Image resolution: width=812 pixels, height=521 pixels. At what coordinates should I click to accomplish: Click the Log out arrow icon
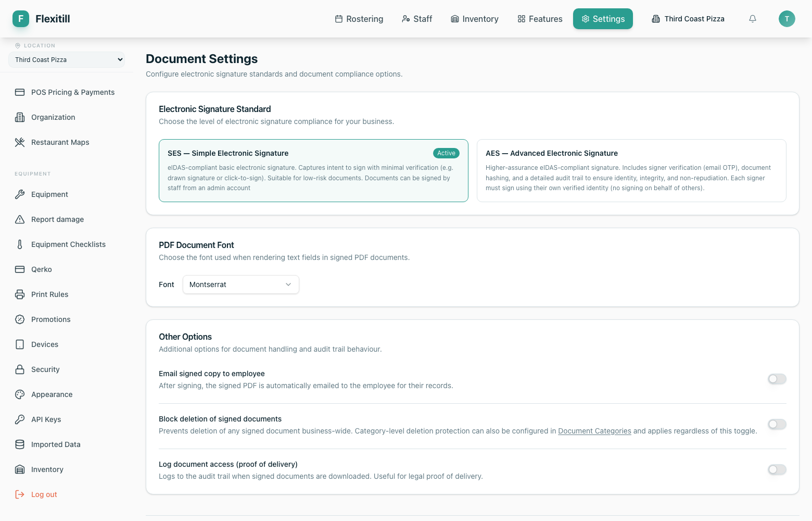20,494
